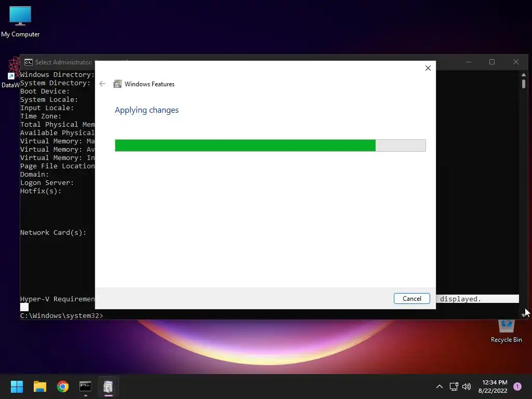Open the DataW desktop shortcut
This screenshot has height=399, width=532.
tap(10, 73)
